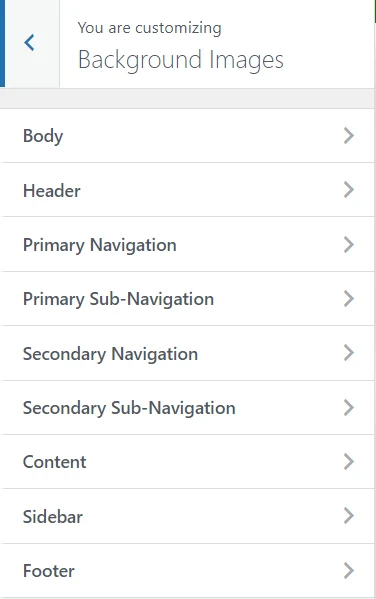Click the chevron beside Footer

click(349, 571)
